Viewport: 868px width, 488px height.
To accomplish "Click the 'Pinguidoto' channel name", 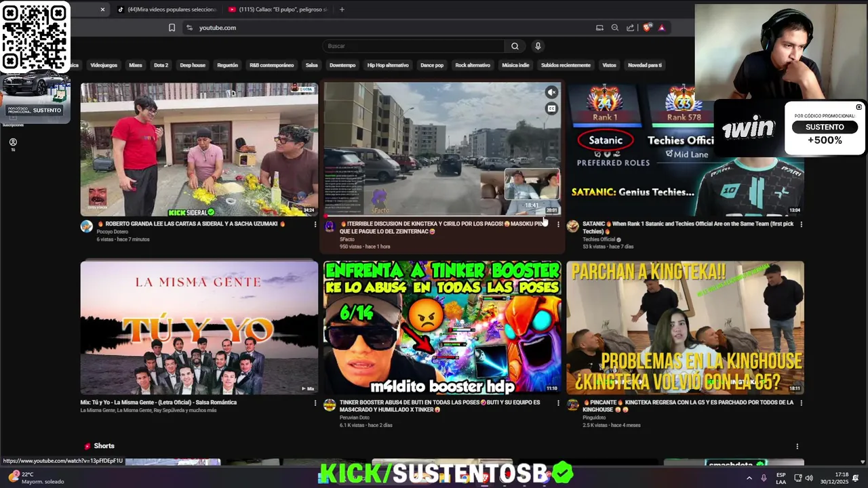I will point(594,418).
